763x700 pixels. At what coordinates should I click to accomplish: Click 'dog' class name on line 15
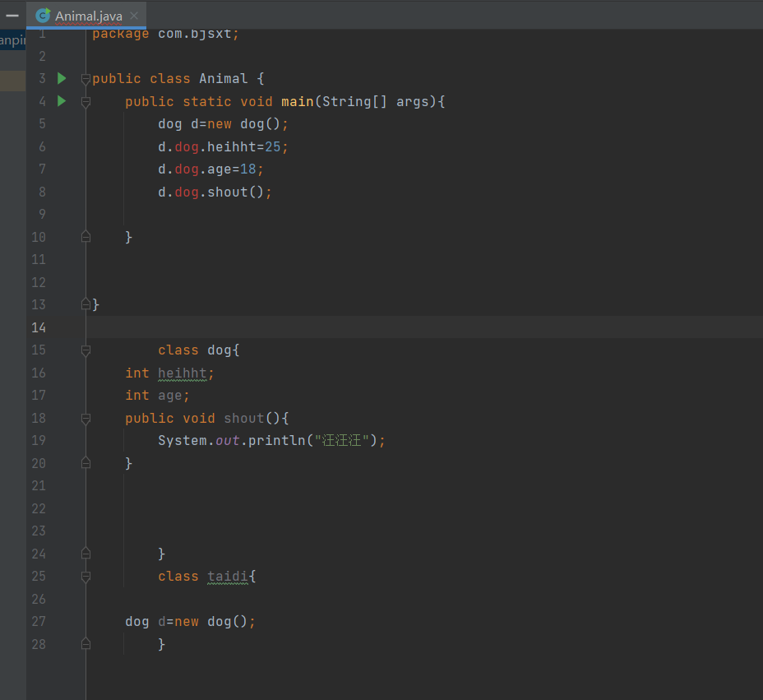click(219, 351)
